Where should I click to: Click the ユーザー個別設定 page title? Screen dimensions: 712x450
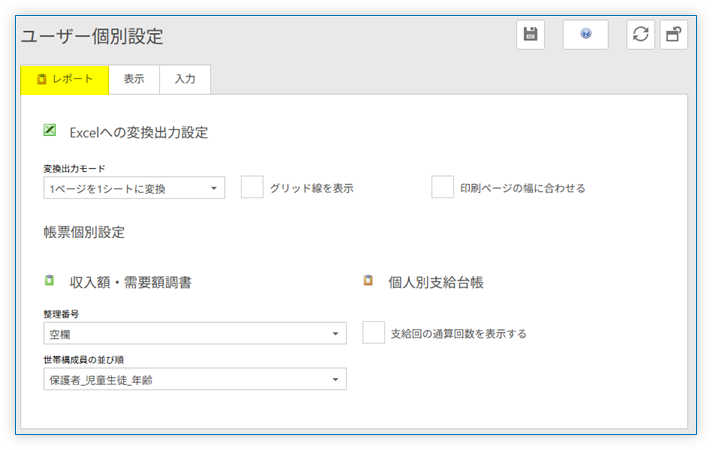[x=92, y=37]
